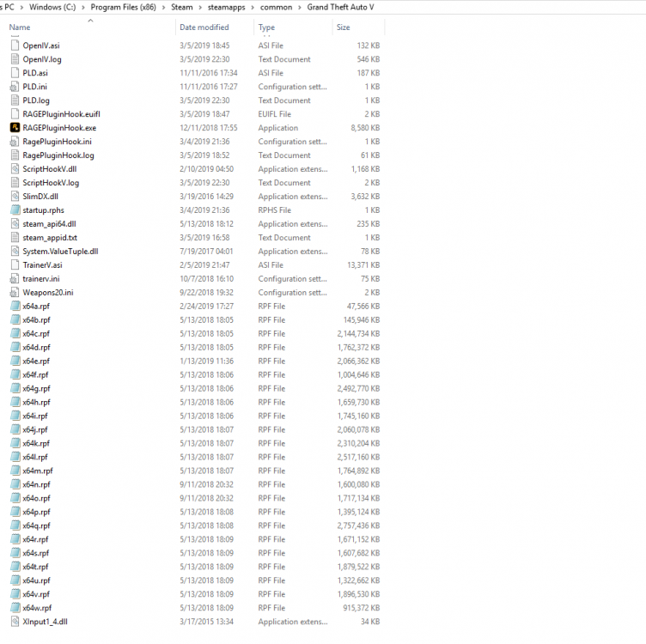Click the OpenIV.log text document icon
This screenshot has height=644, width=646.
pos(15,59)
